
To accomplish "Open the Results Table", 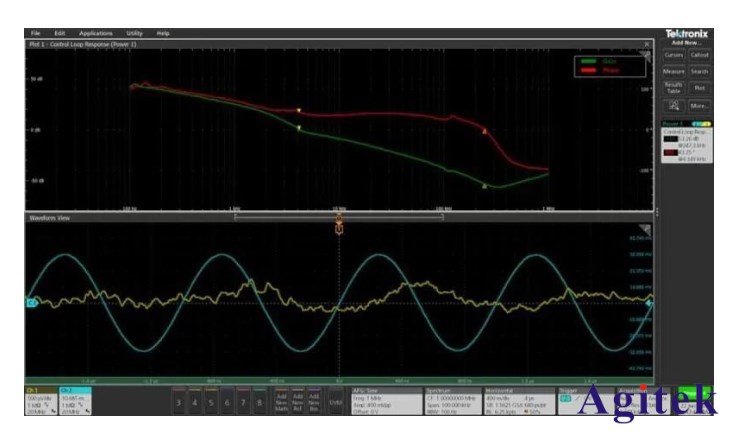I will click(x=673, y=88).
